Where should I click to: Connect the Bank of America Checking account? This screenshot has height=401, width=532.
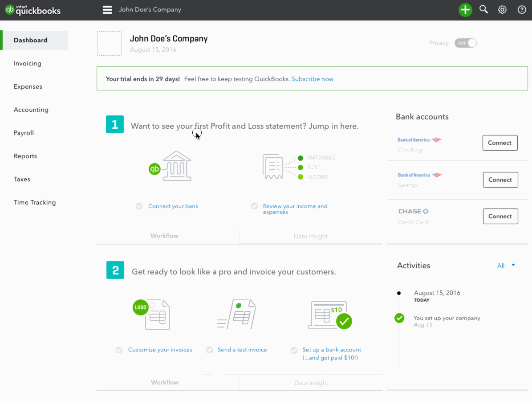pos(500,143)
